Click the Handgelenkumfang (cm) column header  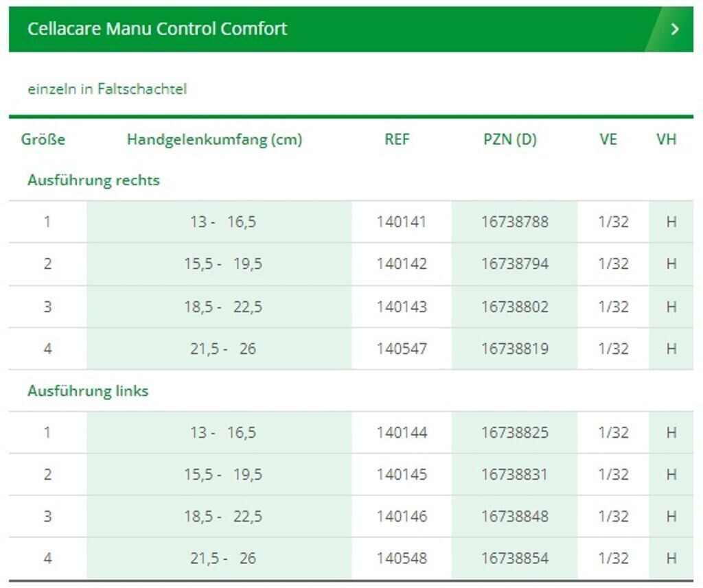(x=214, y=139)
